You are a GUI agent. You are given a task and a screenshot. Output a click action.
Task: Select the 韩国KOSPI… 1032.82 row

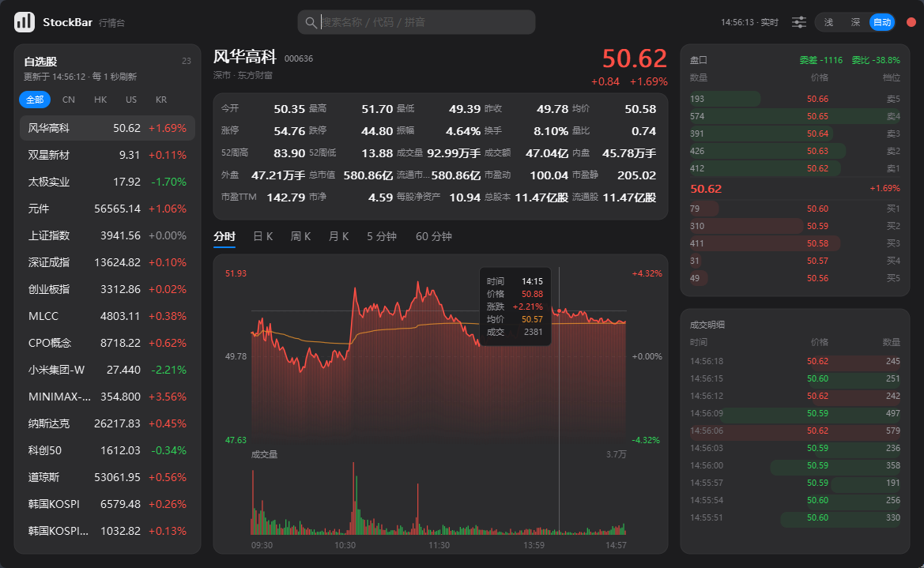(107, 531)
